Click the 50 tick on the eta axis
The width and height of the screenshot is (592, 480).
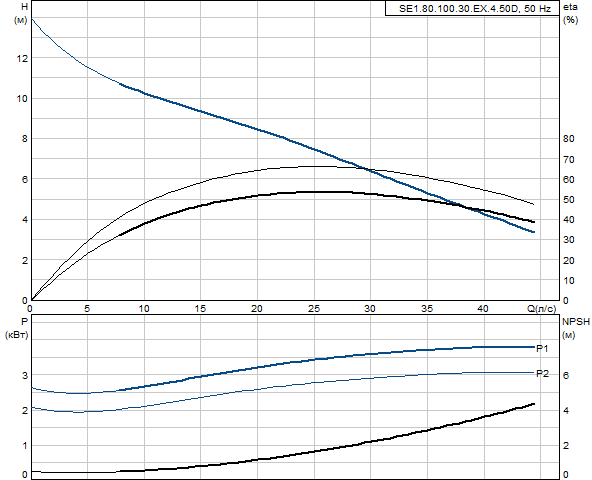tap(569, 199)
